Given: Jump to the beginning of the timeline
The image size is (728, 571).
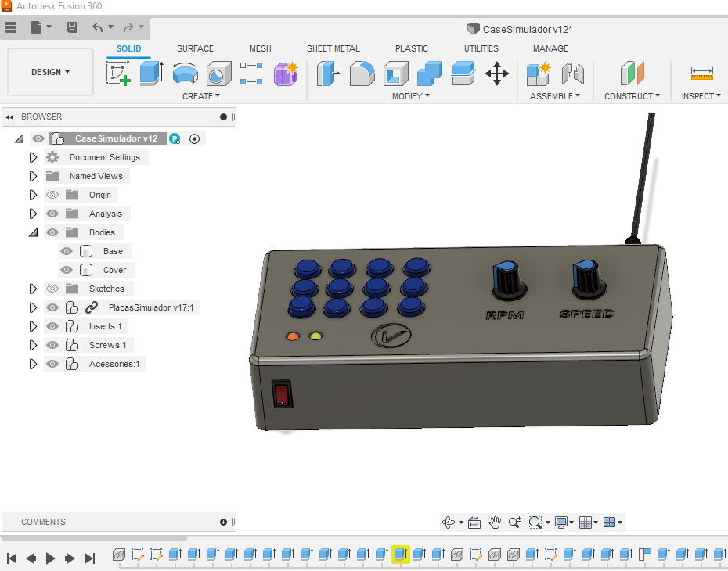Looking at the screenshot, I should [x=12, y=558].
